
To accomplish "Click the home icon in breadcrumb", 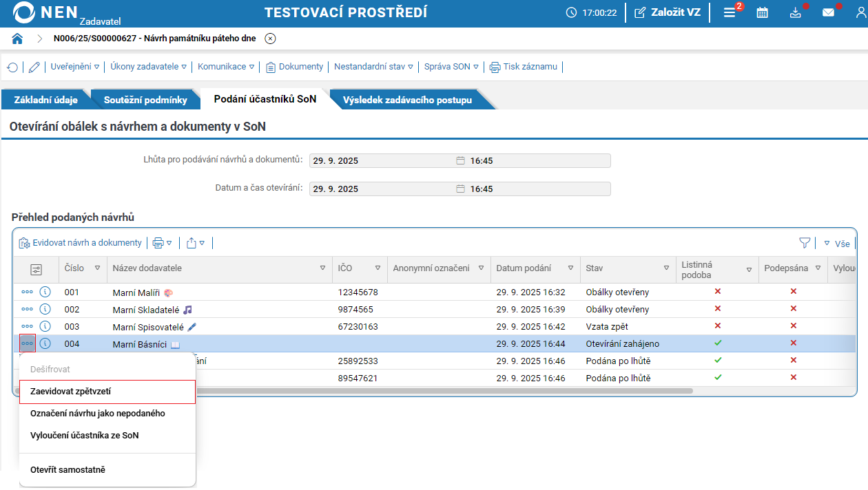I will (18, 39).
